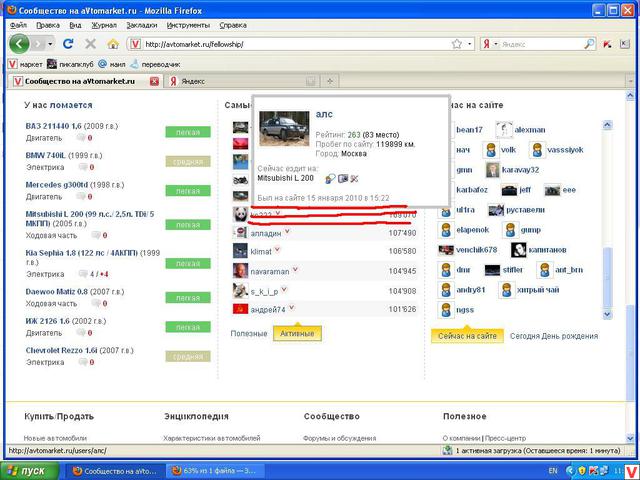This screenshot has height=480, width=640.
Task: Switch to Сегодня День рождения tab
Action: tap(554, 336)
